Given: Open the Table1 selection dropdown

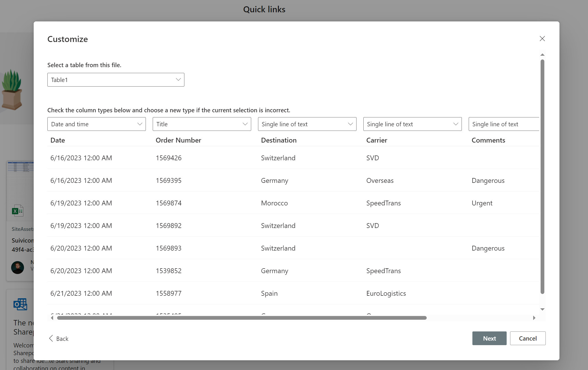Looking at the screenshot, I should pyautogui.click(x=116, y=80).
